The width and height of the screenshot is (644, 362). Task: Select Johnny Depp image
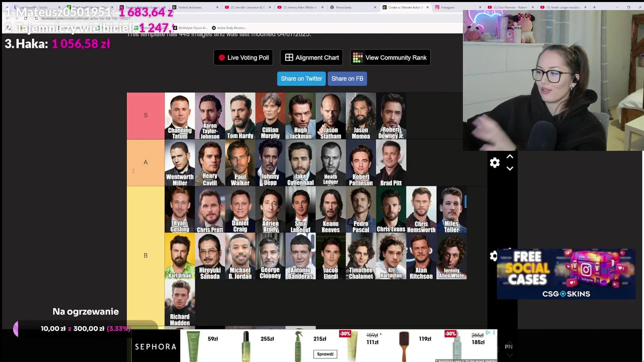click(x=270, y=162)
